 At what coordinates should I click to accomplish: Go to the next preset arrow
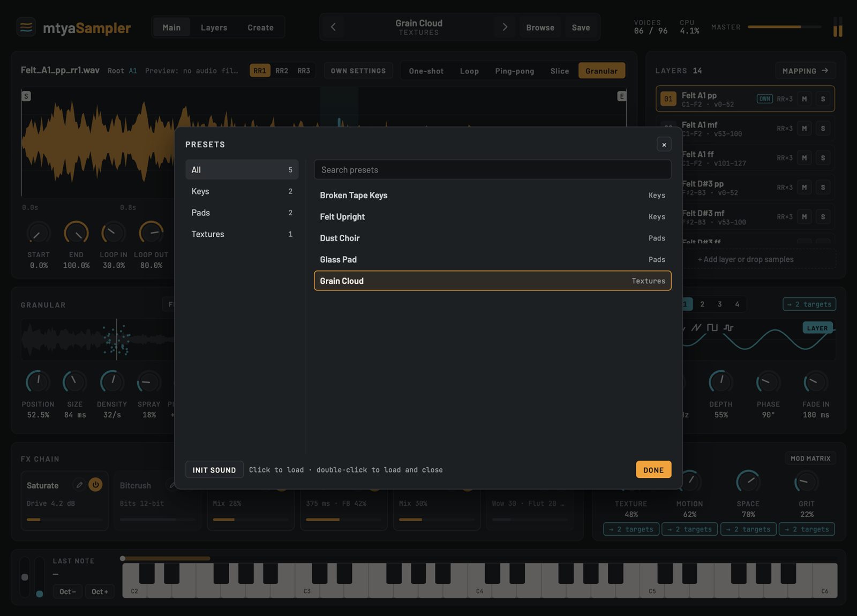click(x=505, y=27)
